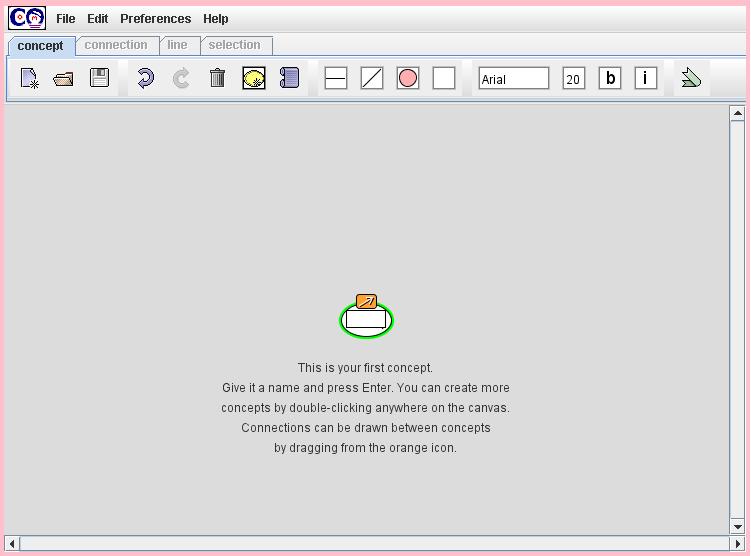Click the greyed redo arrow icon

tap(181, 78)
